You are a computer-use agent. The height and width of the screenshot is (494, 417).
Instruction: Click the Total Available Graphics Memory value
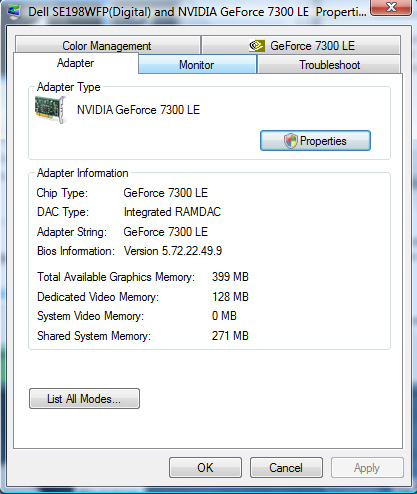click(230, 277)
